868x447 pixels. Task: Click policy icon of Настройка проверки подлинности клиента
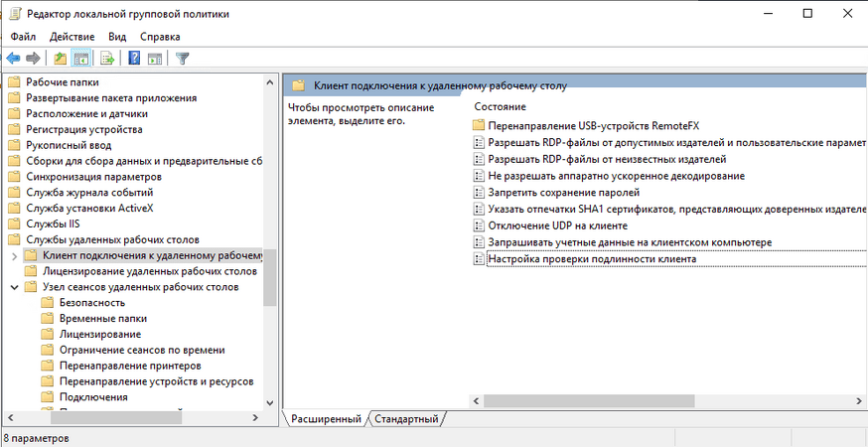point(479,258)
